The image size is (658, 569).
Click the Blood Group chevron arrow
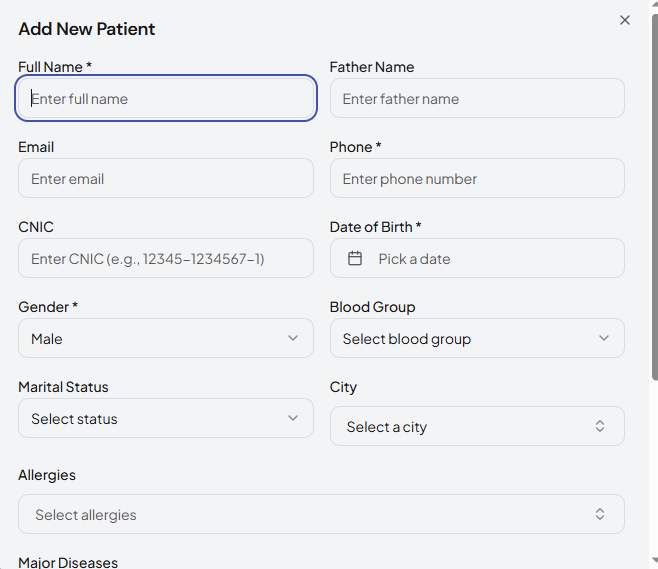coord(604,338)
